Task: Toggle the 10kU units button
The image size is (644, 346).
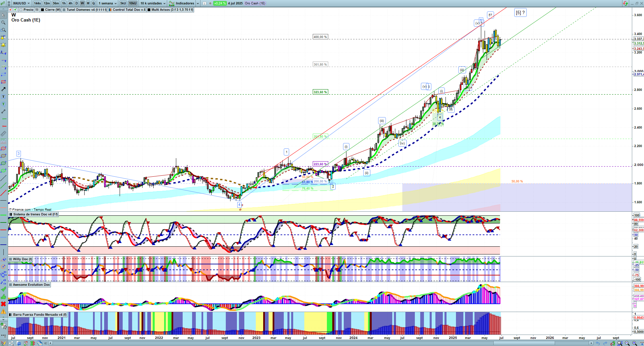Action: [x=133, y=3]
